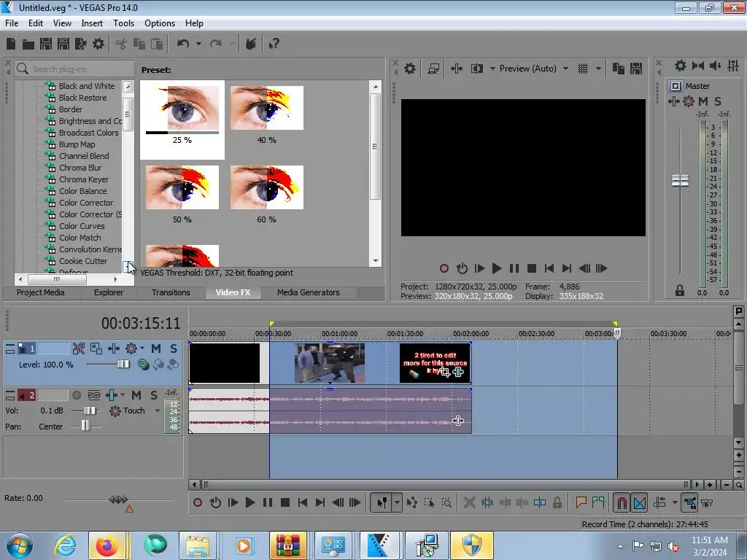
Task: Open the Insert menu
Action: tap(92, 23)
